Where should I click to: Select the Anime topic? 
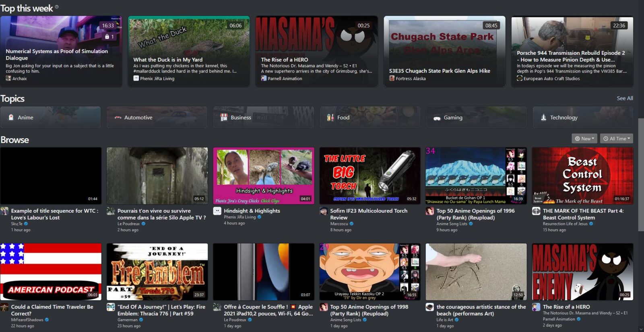click(x=50, y=118)
